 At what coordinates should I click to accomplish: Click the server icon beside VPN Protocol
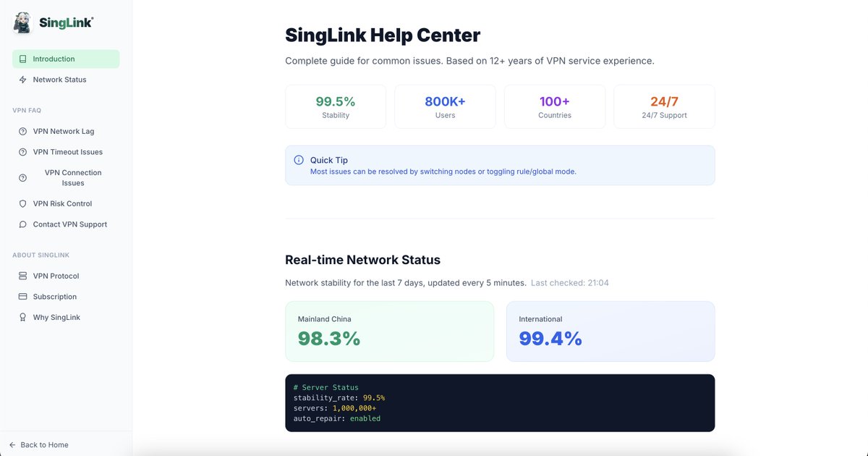(23, 276)
